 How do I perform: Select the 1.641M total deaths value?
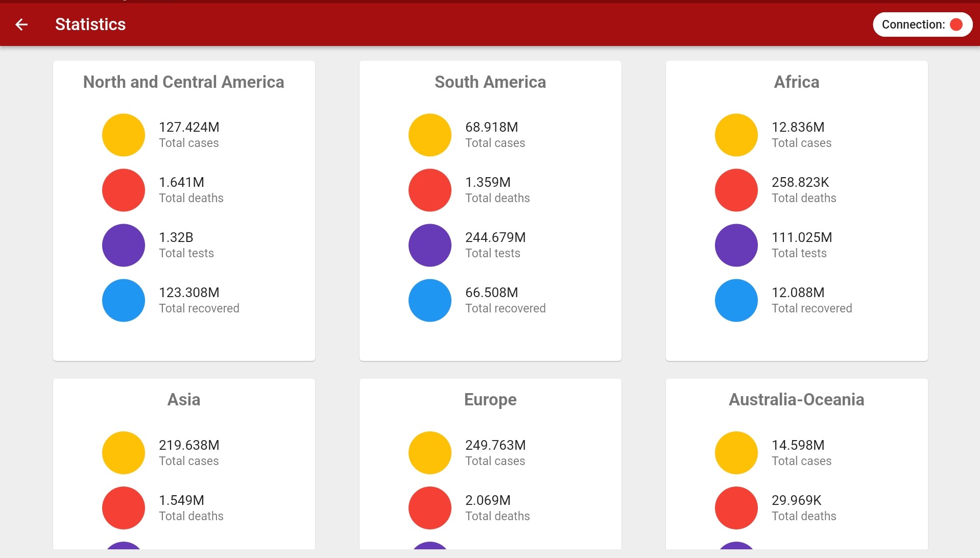tap(181, 182)
